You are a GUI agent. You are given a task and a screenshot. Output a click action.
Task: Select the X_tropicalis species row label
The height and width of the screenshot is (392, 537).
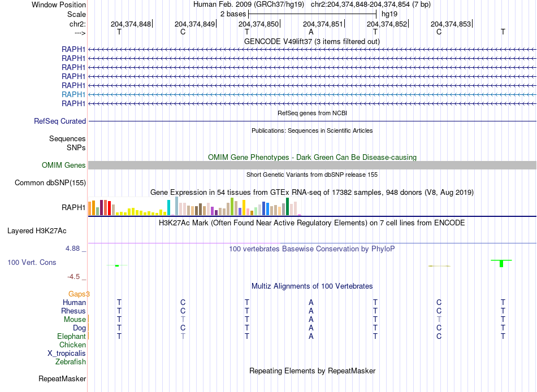pyautogui.click(x=67, y=354)
